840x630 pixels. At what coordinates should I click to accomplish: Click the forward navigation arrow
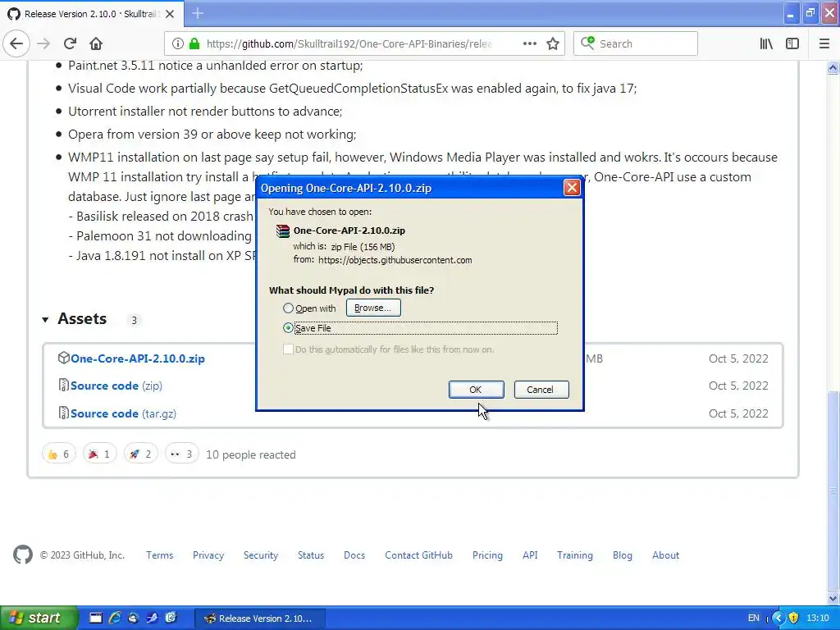43,43
